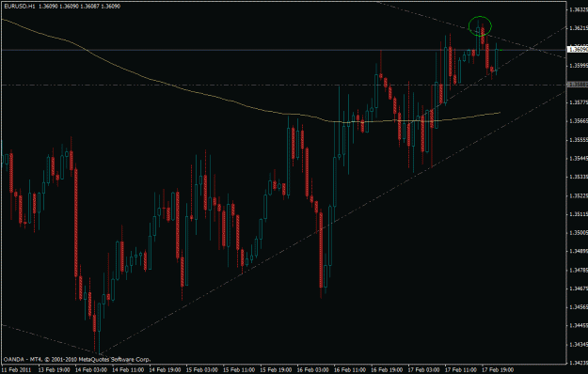Click the 17 Feb 03:00 time label
This screenshot has height=374, width=588.
coord(423,369)
